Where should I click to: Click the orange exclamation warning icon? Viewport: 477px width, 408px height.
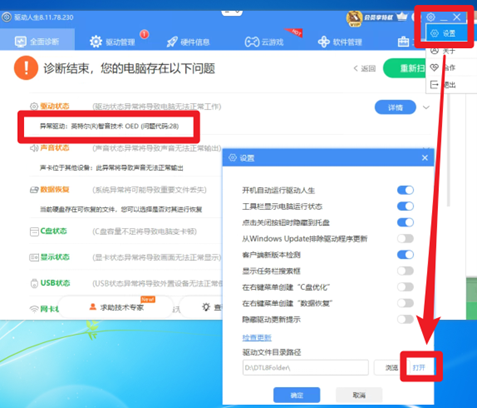26,68
